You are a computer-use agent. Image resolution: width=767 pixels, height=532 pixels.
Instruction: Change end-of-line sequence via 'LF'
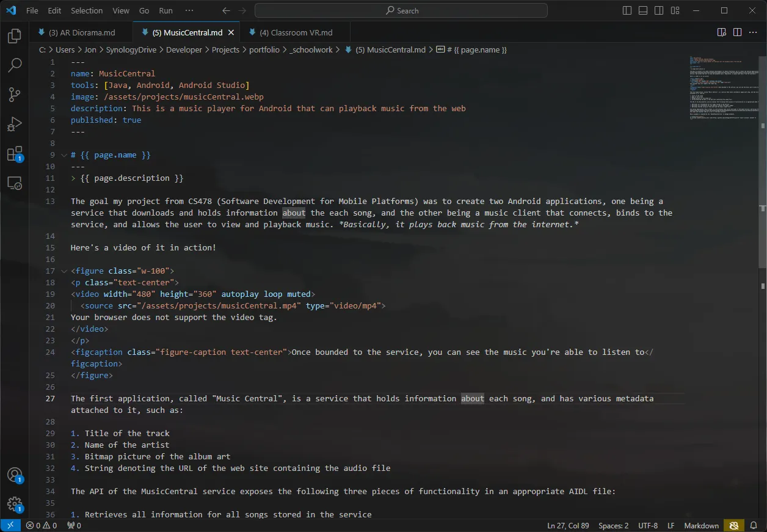[x=671, y=525]
